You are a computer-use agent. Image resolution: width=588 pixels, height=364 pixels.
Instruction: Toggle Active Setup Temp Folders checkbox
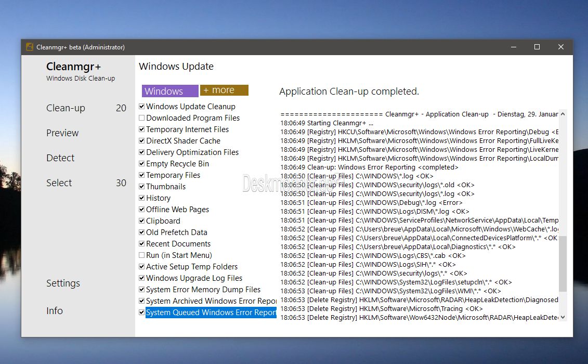[x=142, y=267]
